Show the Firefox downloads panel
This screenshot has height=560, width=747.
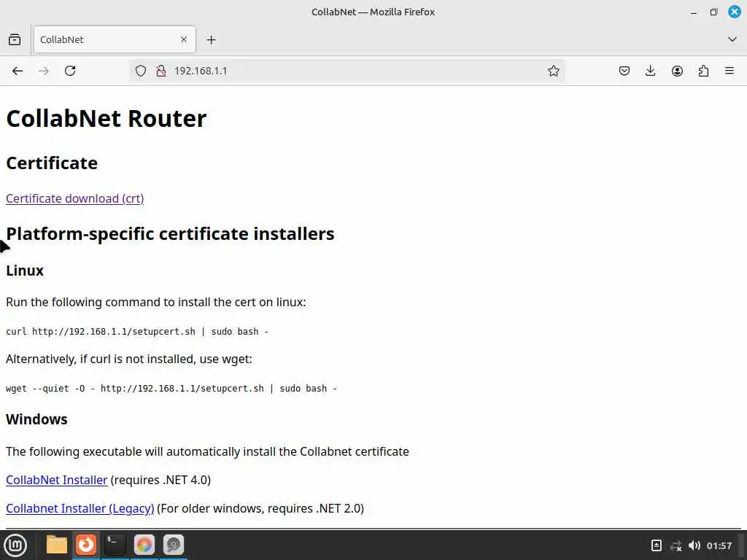[x=650, y=71]
